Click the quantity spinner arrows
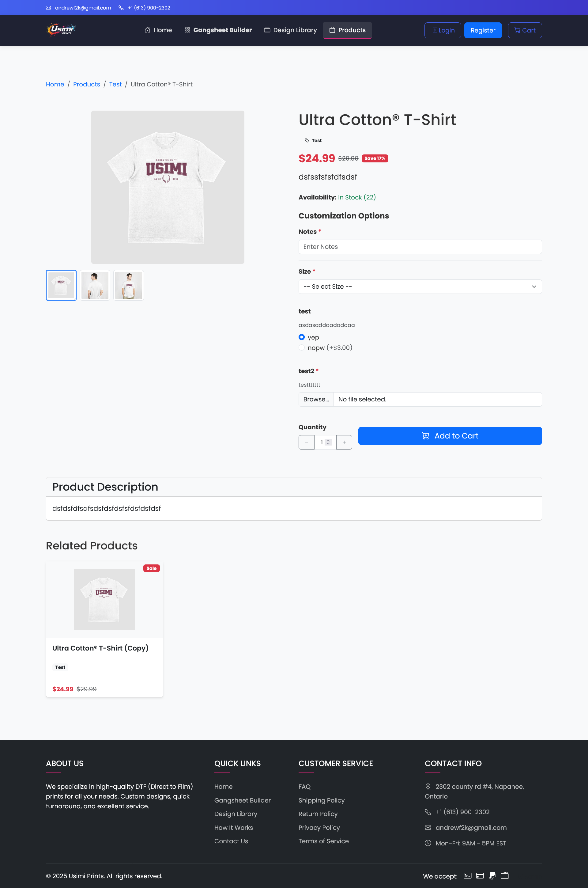Screen dimensions: 588x888 pos(328,442)
